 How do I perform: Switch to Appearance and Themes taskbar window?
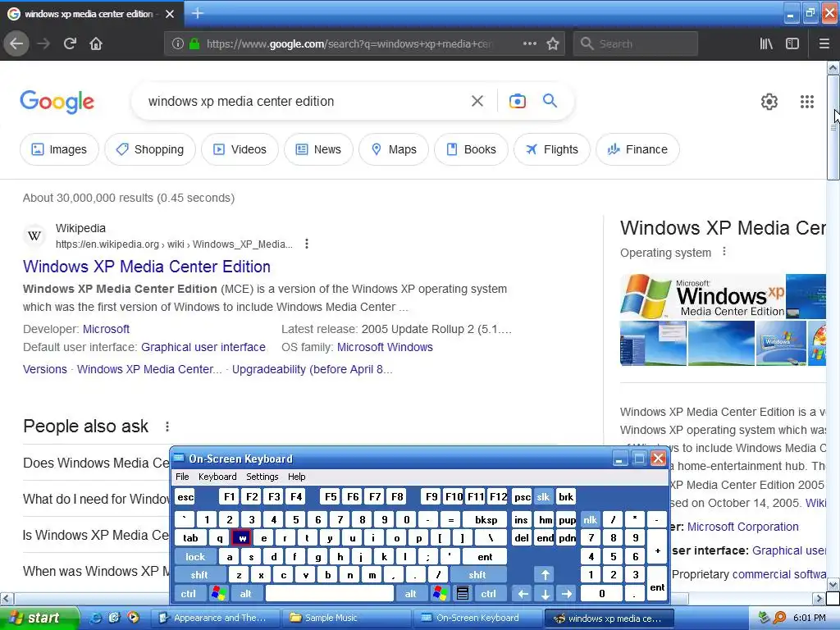tap(216, 618)
